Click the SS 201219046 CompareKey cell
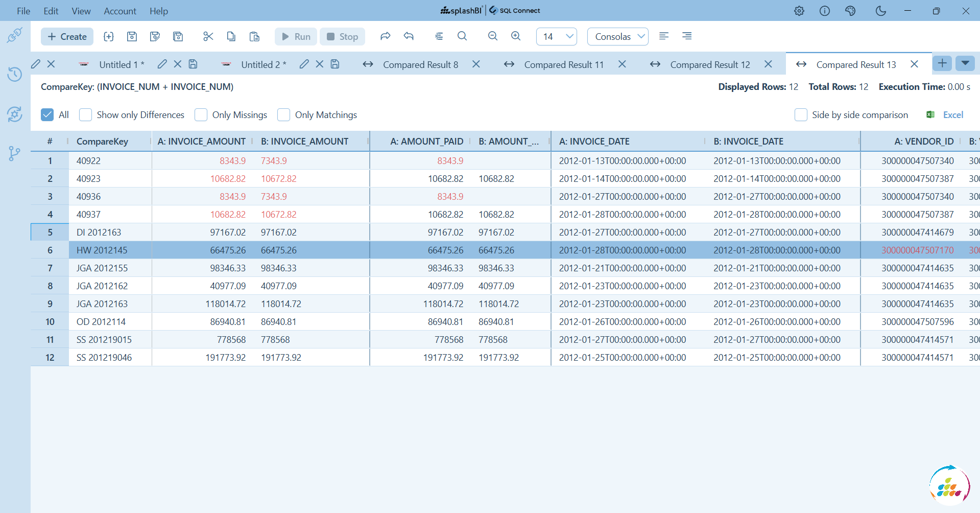The width and height of the screenshot is (980, 513). pos(110,357)
